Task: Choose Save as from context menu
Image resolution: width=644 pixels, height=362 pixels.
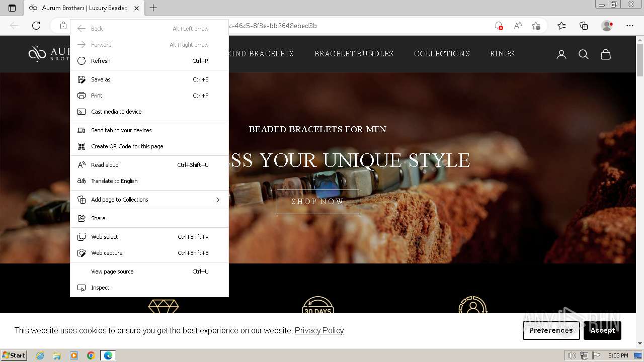Action: click(149, 79)
